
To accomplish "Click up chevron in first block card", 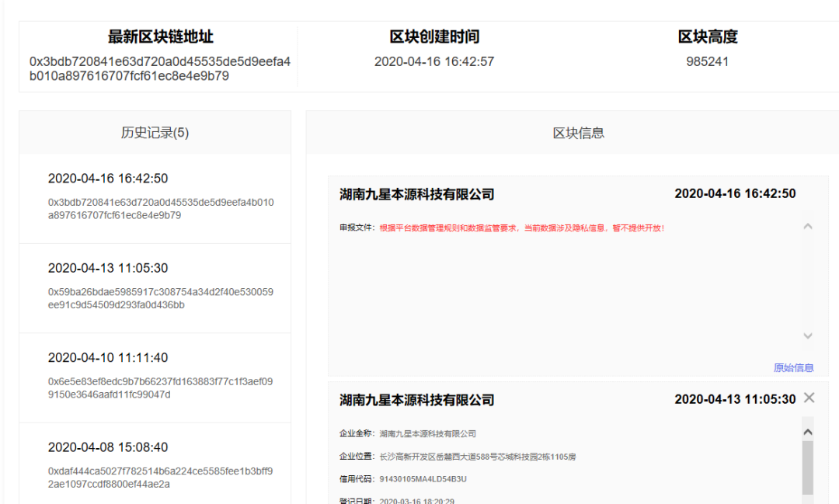I will coord(808,227).
